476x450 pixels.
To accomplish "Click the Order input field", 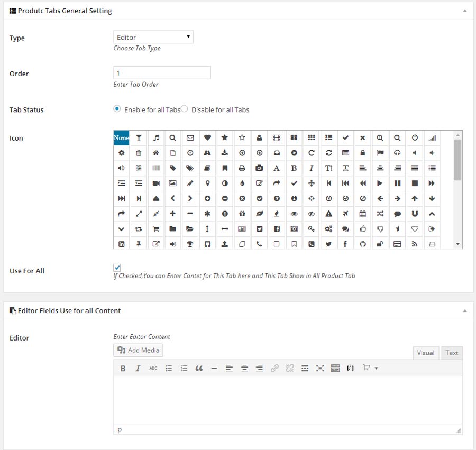I will 162,73.
